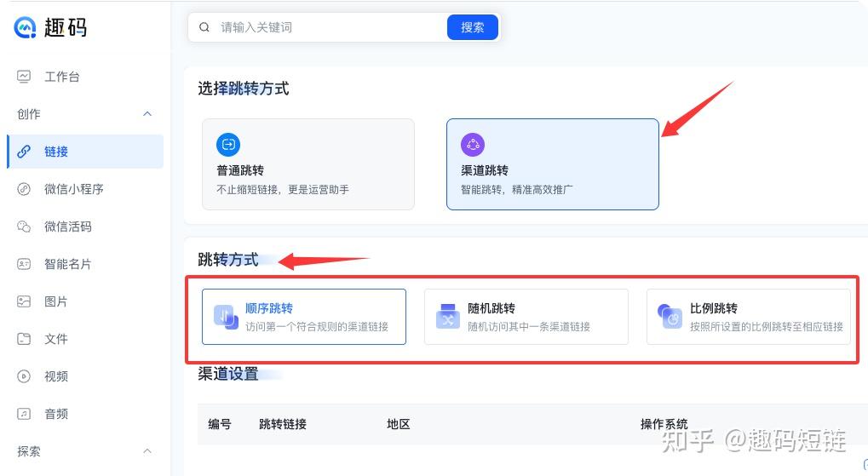The height and width of the screenshot is (476, 868).
Task: Collapse the 创作 section chevron
Action: click(x=147, y=114)
